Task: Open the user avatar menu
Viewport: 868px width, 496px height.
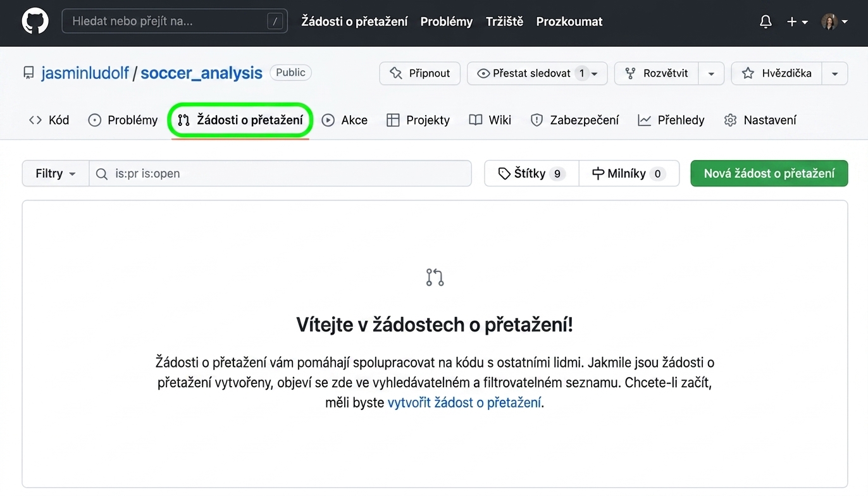Action: coord(834,22)
